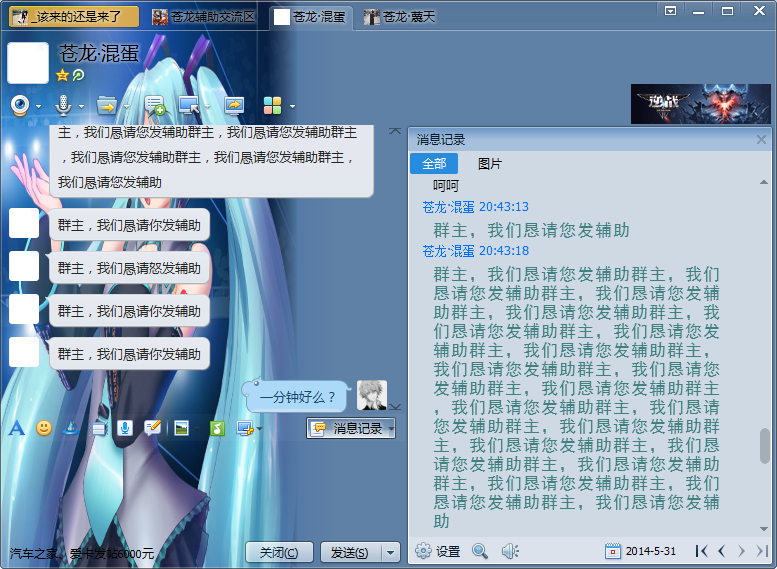Click green search icon beside star
Viewport: 777px width, 569px height.
click(x=78, y=75)
